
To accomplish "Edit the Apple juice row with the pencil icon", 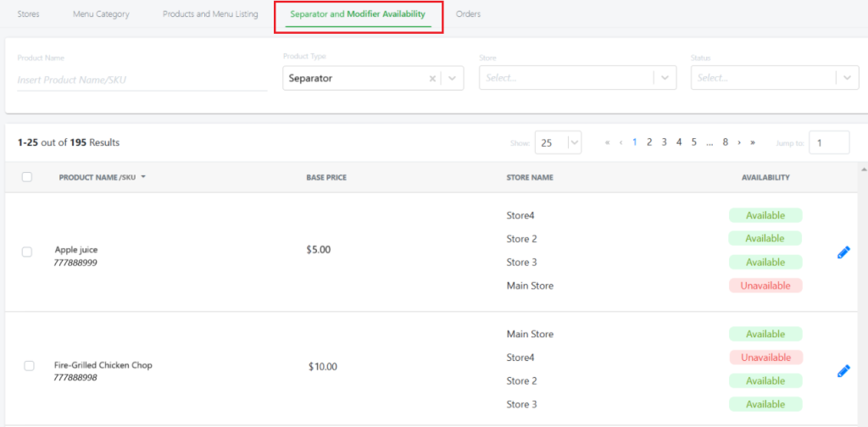I will tap(843, 252).
